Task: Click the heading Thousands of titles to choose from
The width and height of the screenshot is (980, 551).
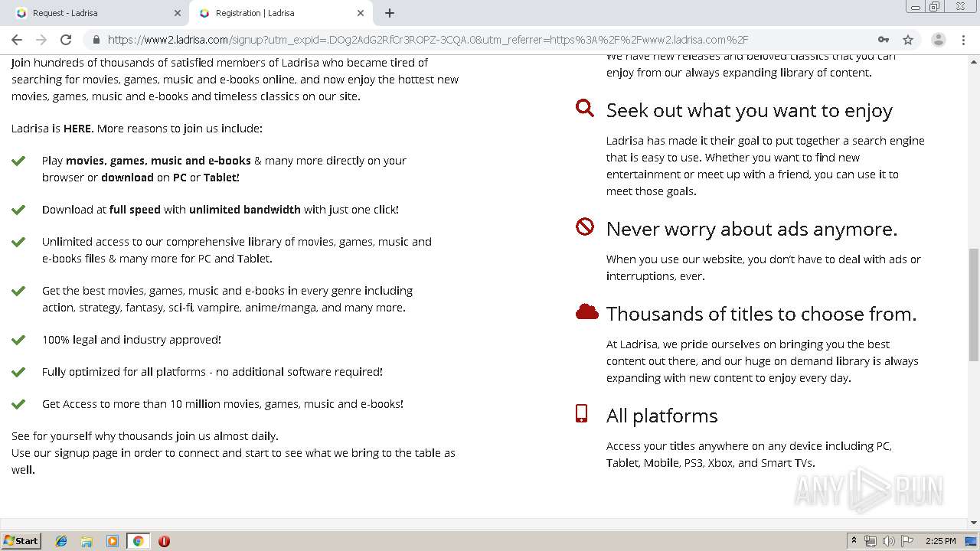Action: click(x=761, y=314)
